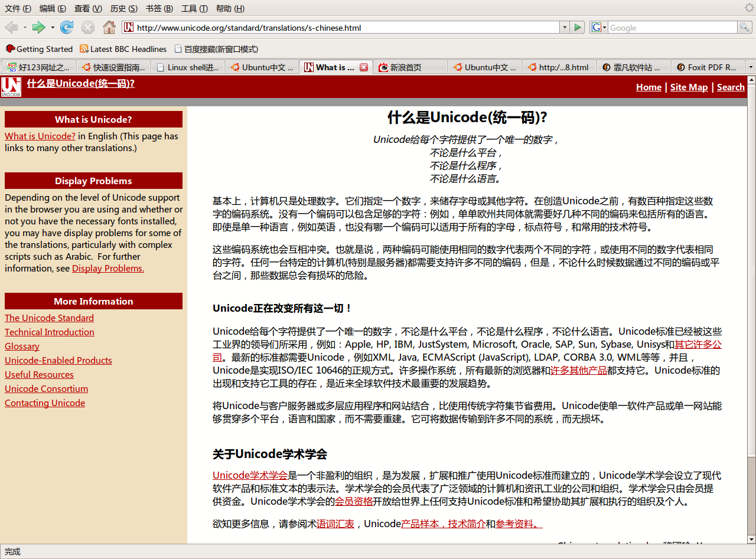Click the 什么是Unicode(统一码)? header link

81,83
